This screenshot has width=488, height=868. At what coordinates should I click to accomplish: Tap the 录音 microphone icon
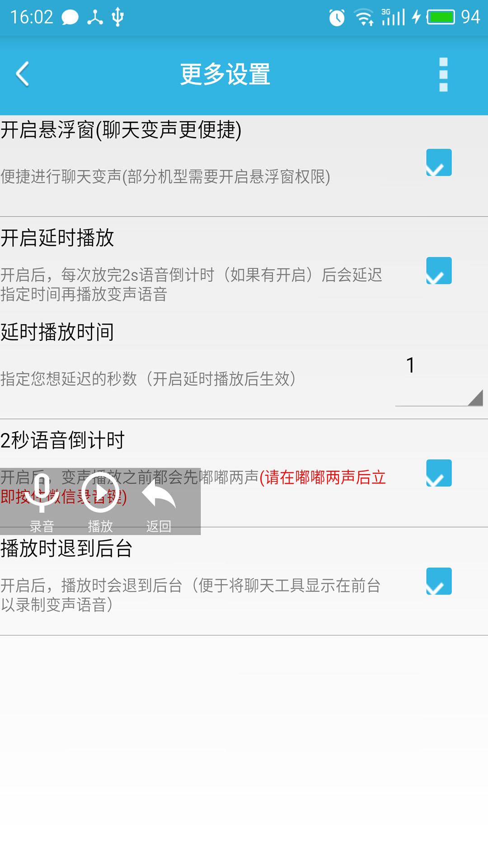[42, 493]
